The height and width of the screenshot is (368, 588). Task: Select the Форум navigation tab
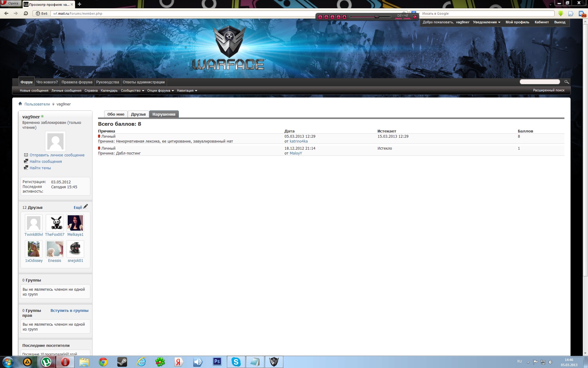pos(26,82)
